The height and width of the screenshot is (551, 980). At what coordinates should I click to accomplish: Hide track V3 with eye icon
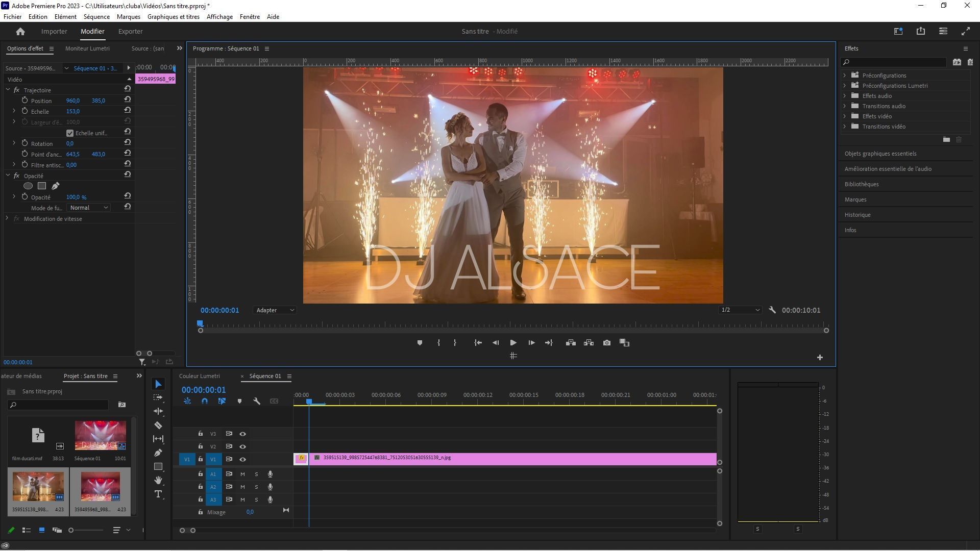point(243,434)
